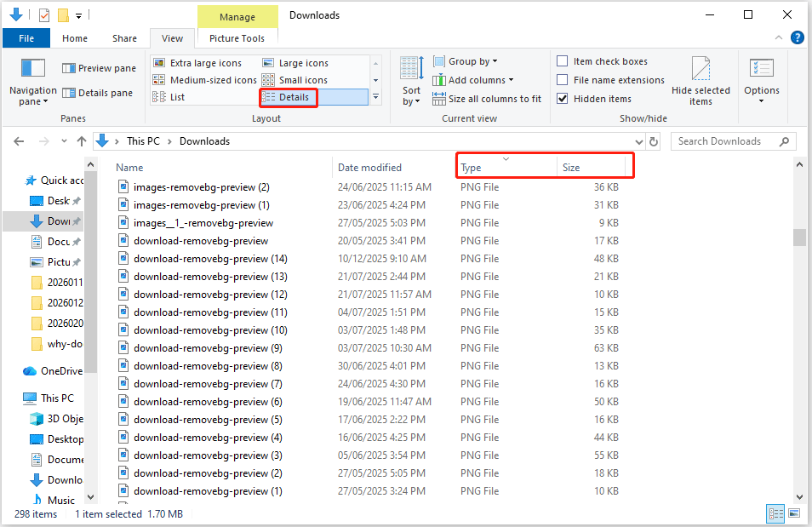Open Sort by options

tap(411, 81)
